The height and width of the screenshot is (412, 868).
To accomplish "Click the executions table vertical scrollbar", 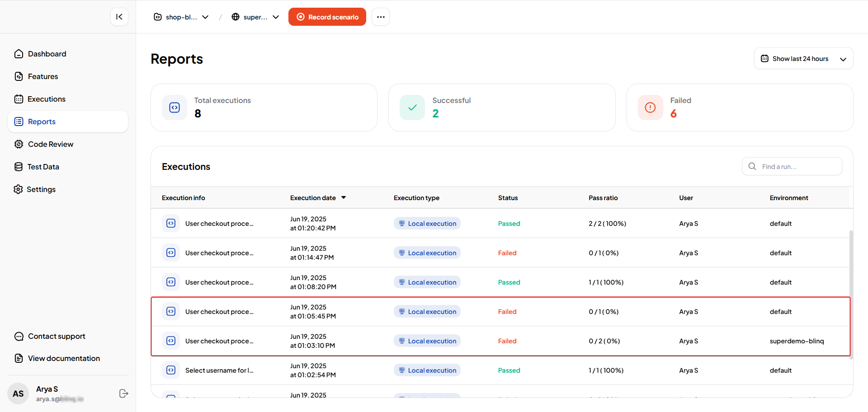I will click(x=851, y=294).
